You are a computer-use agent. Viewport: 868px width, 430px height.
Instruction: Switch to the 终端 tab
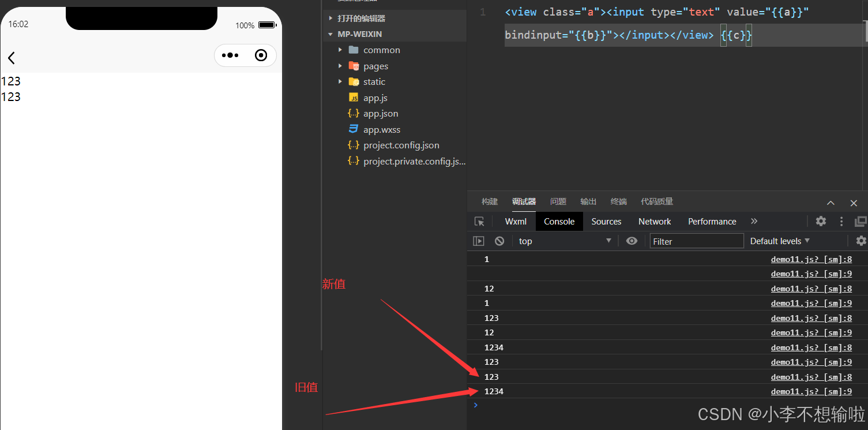coord(618,201)
